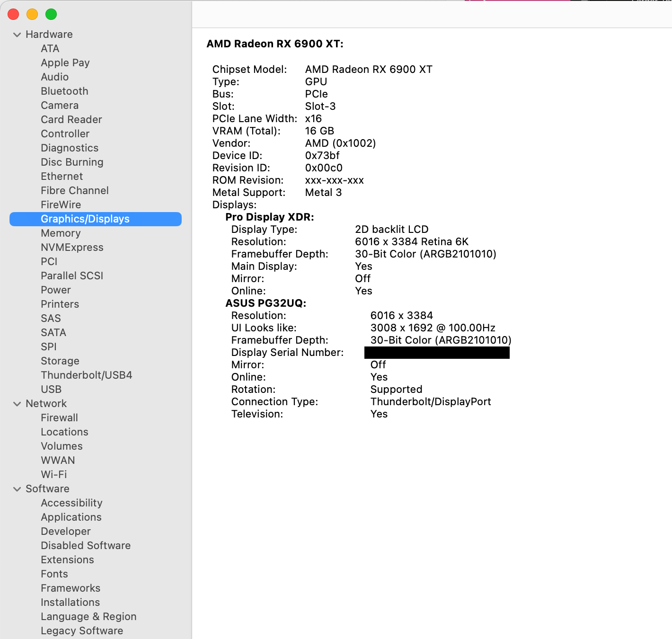Select Language & Region item
The height and width of the screenshot is (639, 672).
[x=88, y=617]
